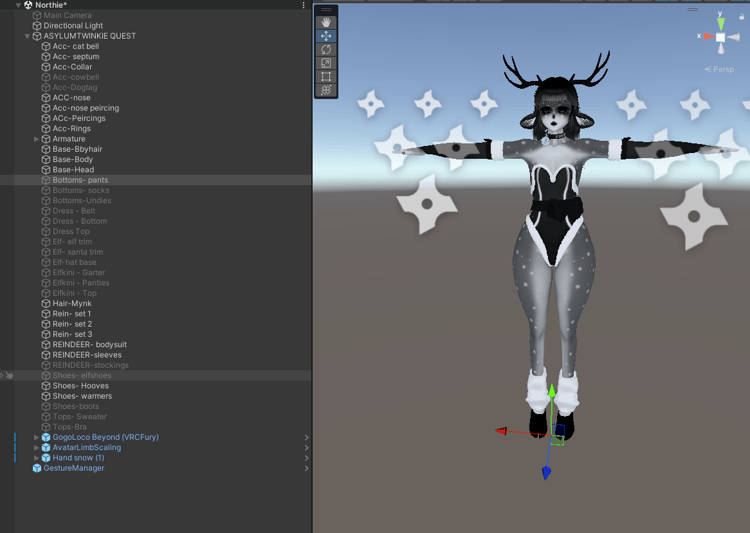Viewport: 750px width, 533px height.
Task: Select Tops- Sweater object
Action: click(80, 417)
